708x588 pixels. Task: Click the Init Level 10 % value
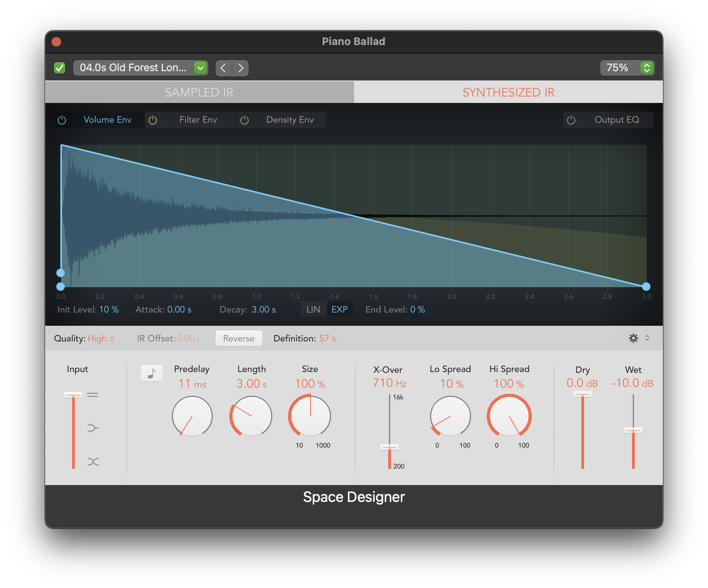109,310
